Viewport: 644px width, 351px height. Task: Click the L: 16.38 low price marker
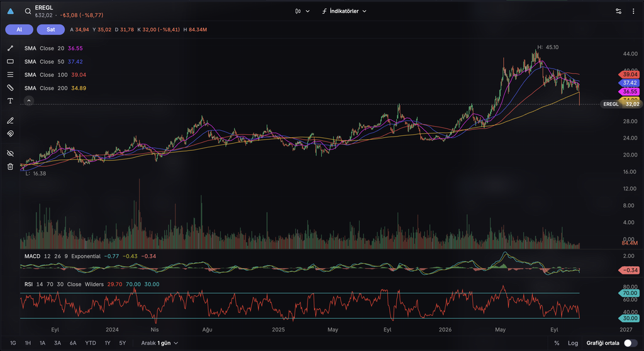(36, 174)
